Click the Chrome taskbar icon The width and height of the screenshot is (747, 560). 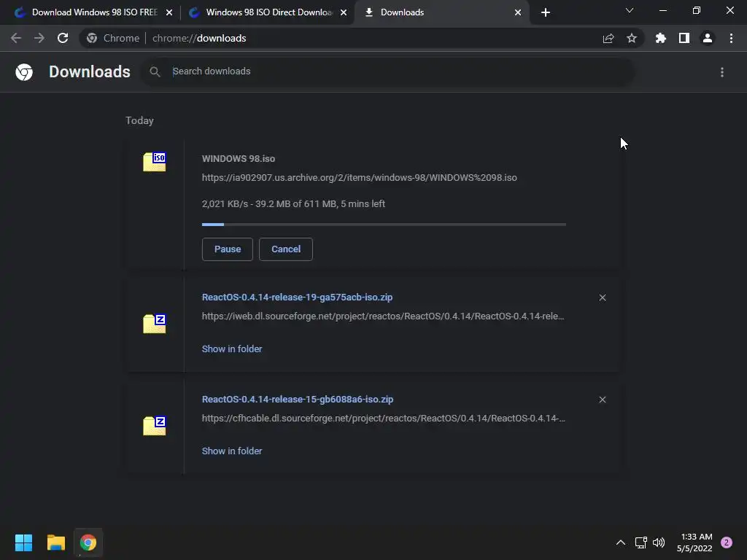[88, 542]
